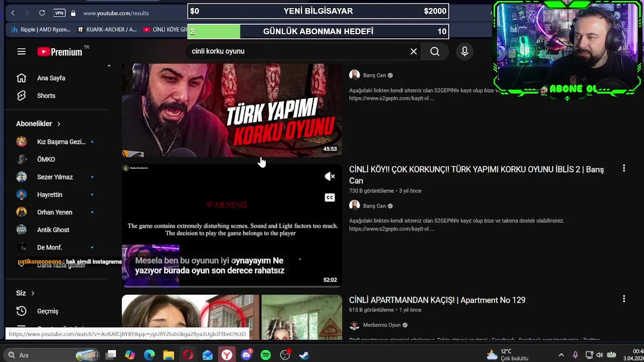Open Discord from the taskbar

coord(247,355)
